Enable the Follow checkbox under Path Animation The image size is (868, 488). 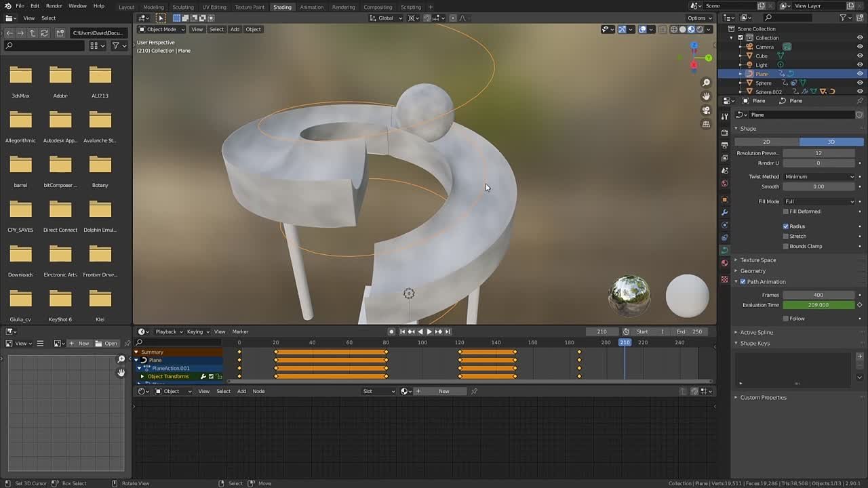click(787, 318)
